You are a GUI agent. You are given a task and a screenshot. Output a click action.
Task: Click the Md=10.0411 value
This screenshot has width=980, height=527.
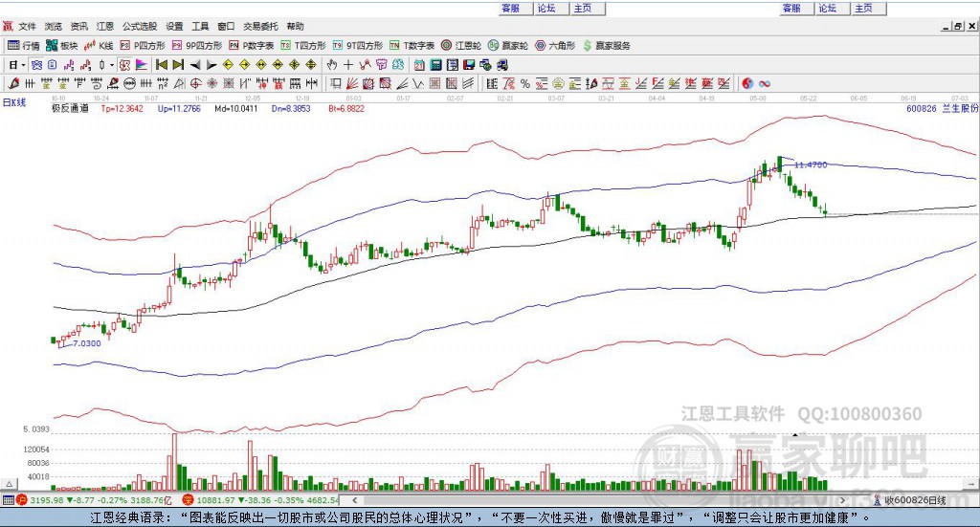pyautogui.click(x=235, y=108)
